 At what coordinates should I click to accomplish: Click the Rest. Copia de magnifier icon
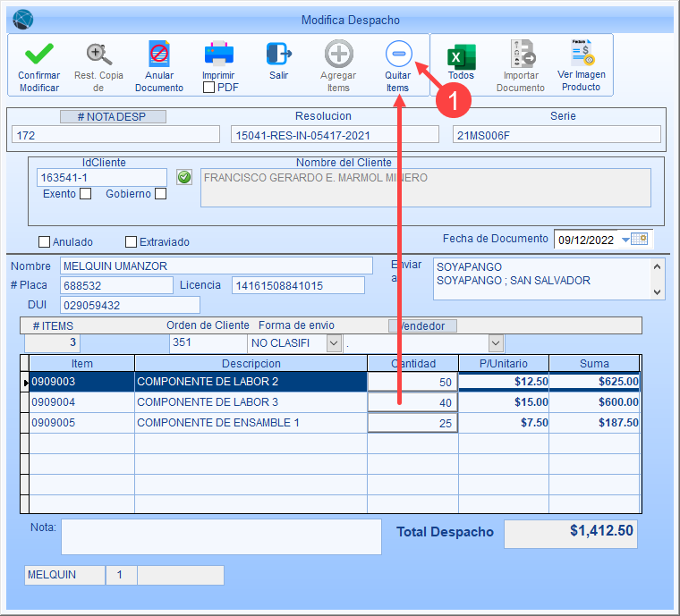click(99, 55)
